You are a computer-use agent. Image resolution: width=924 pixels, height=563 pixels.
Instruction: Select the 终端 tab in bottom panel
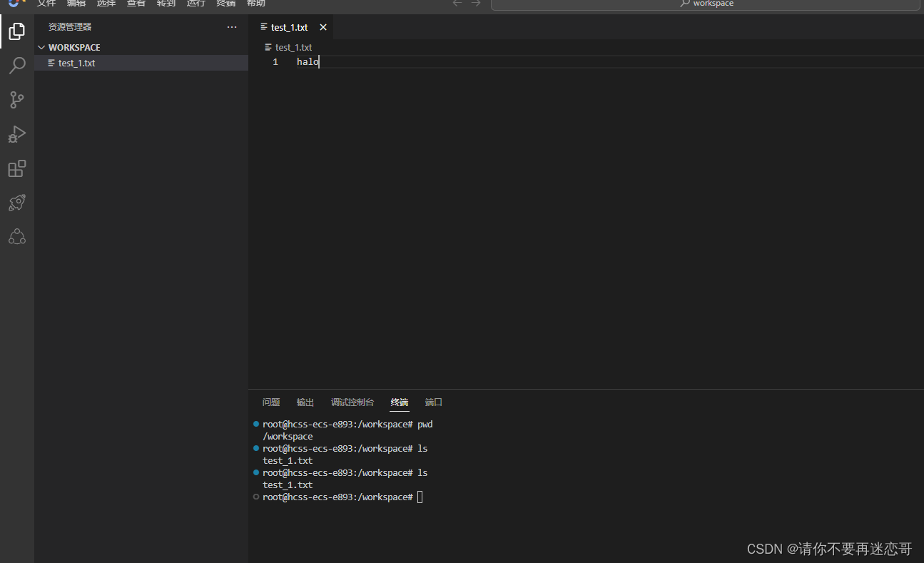tap(400, 402)
